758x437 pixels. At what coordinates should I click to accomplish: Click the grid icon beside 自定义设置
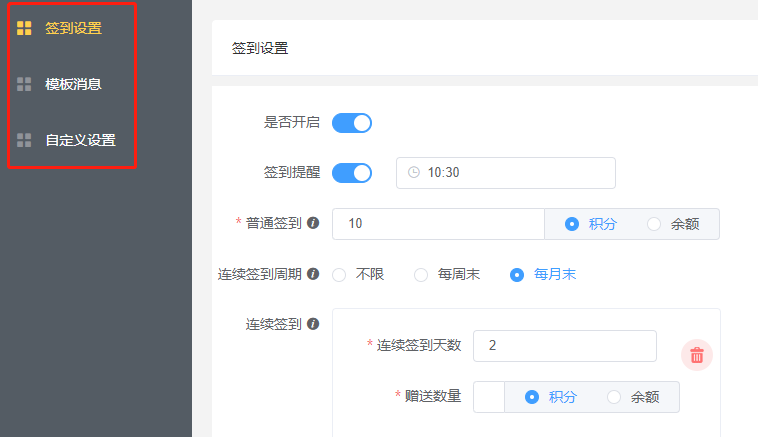(24, 140)
